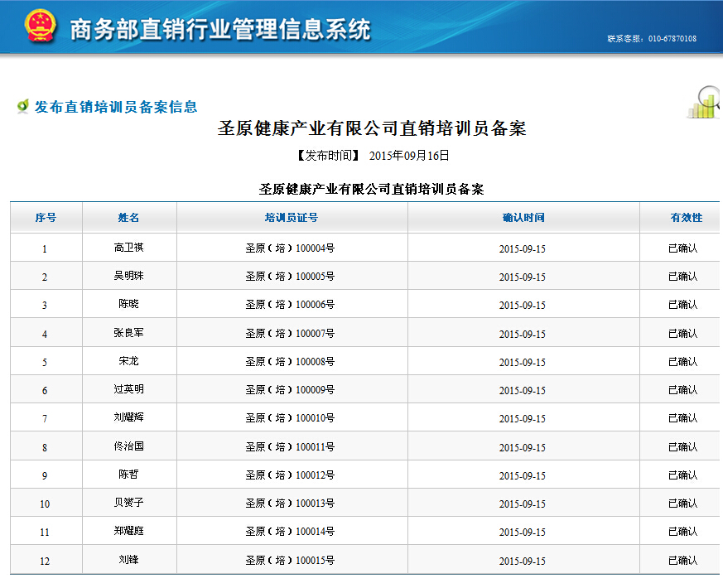Click the green icon beside 发布直销培训员备案信息
This screenshot has height=588, width=723.
point(22,106)
